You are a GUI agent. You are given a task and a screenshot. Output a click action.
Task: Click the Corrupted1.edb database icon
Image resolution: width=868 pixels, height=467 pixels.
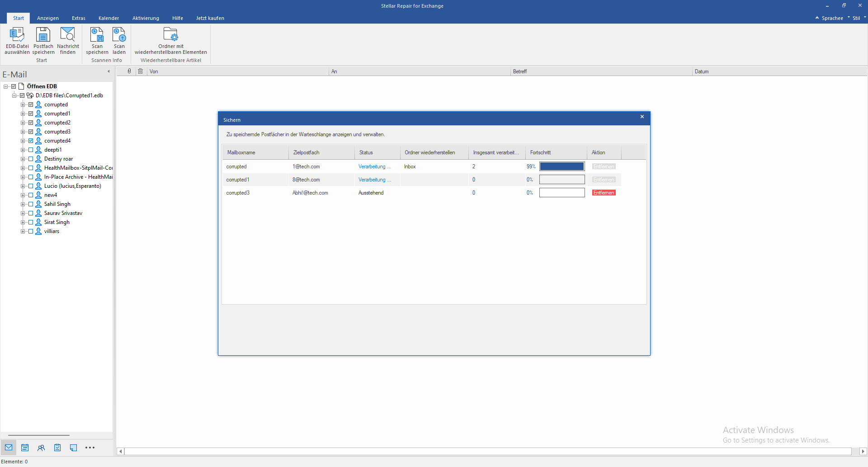click(30, 95)
